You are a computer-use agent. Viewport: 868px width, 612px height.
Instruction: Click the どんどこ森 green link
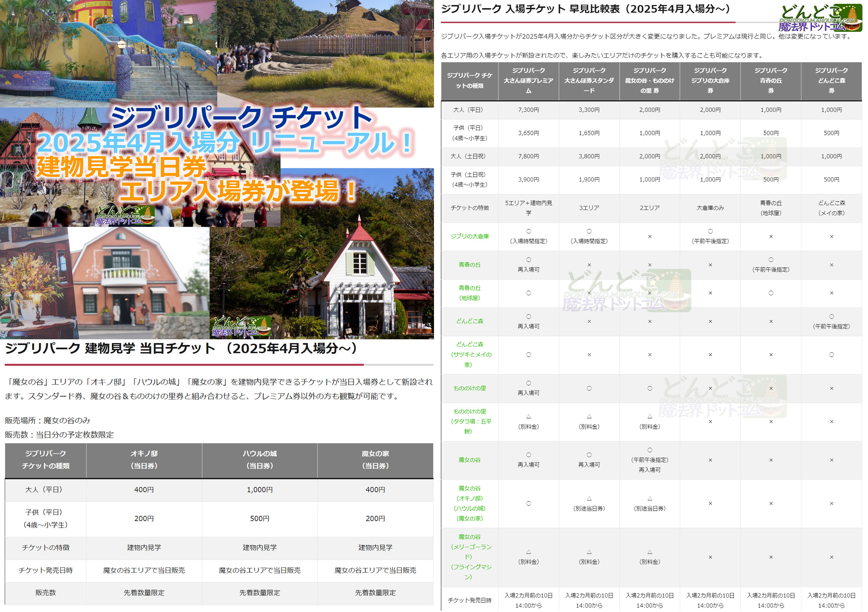(469, 321)
